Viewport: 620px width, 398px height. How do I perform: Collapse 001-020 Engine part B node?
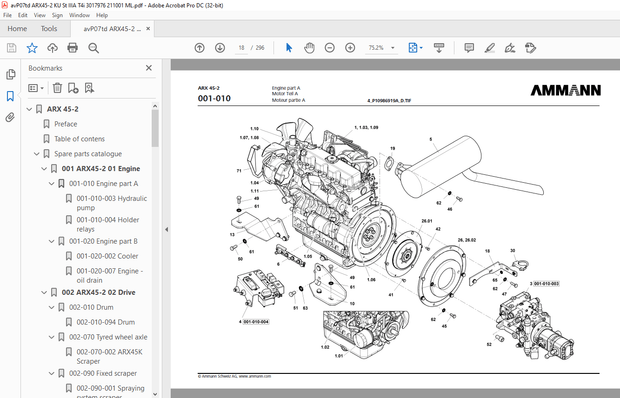tap(51, 241)
